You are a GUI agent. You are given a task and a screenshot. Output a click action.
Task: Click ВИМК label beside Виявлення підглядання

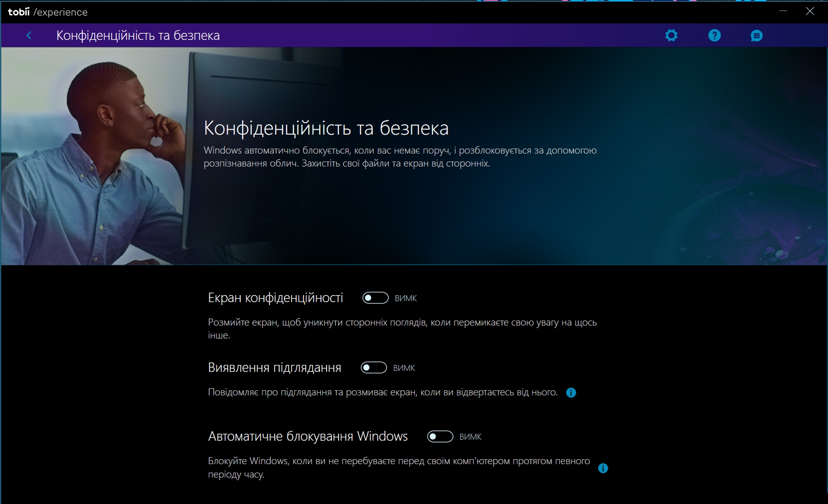404,368
